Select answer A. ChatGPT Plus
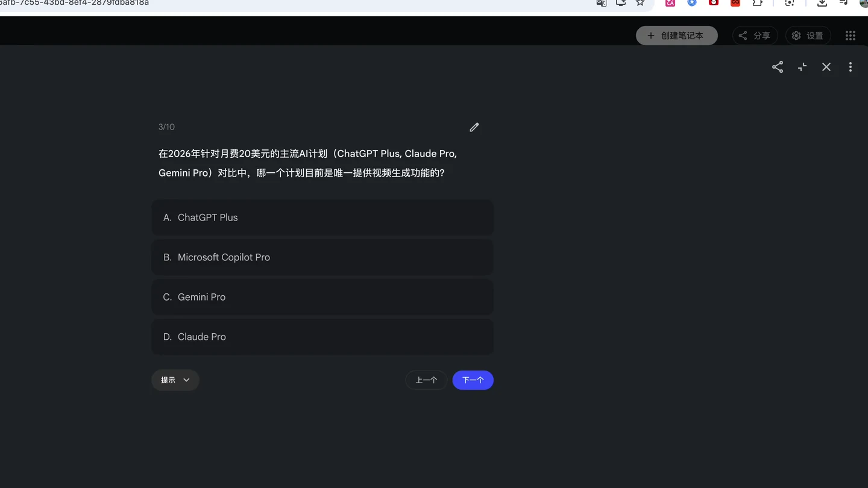 pos(322,217)
